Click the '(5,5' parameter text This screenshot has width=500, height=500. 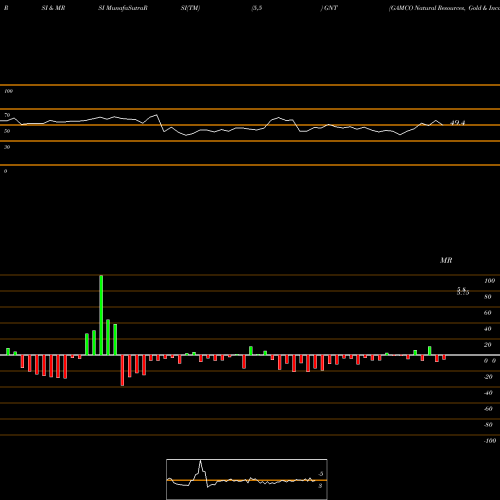pyautogui.click(x=257, y=8)
